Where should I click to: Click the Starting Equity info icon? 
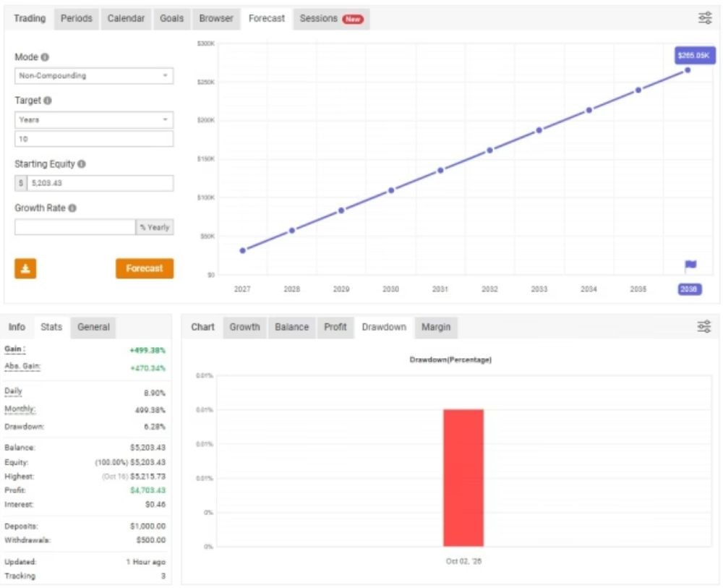(82, 163)
